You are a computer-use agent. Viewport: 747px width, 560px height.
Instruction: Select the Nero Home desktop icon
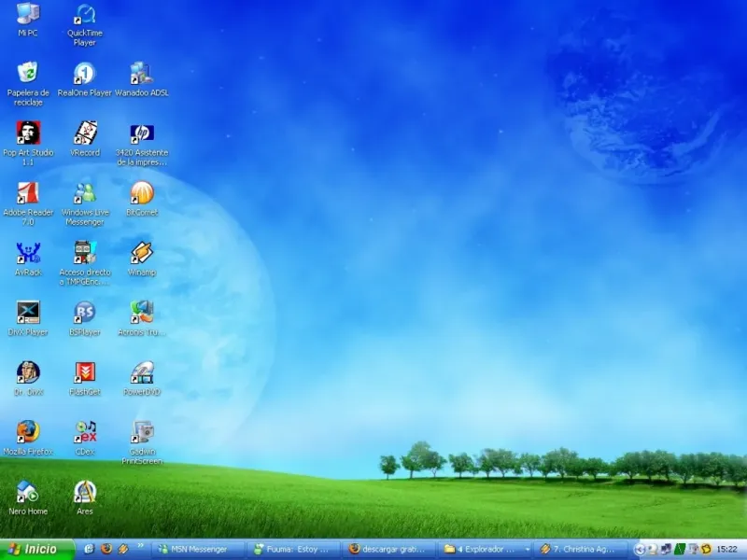pyautogui.click(x=28, y=498)
